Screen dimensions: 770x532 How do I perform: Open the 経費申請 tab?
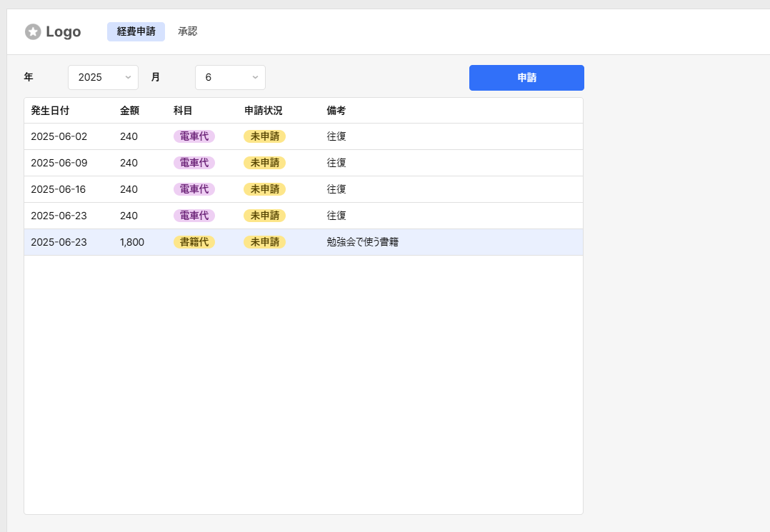(136, 31)
